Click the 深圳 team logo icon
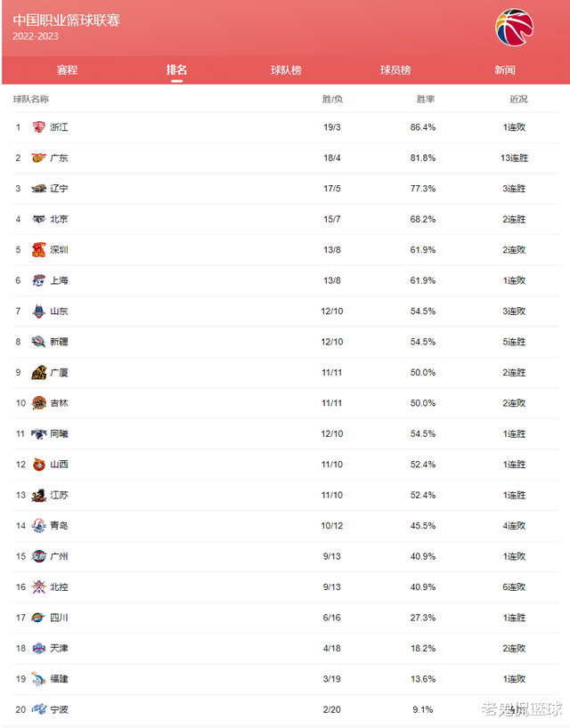 pos(38,249)
